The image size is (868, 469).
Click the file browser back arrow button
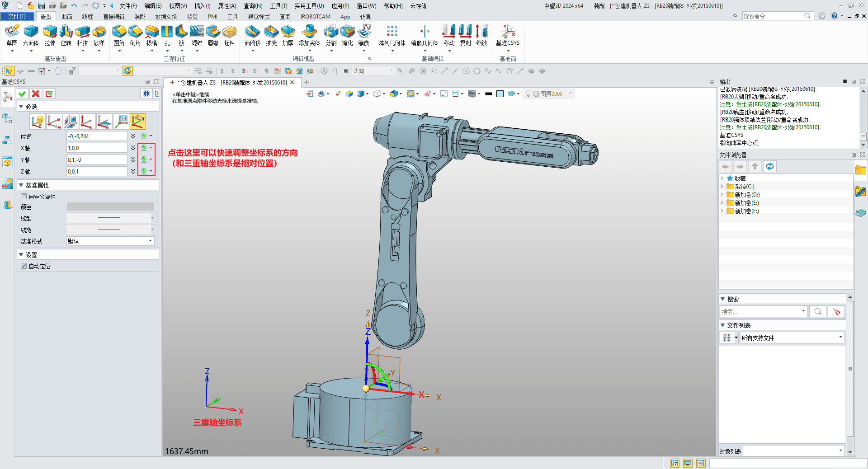(726, 166)
